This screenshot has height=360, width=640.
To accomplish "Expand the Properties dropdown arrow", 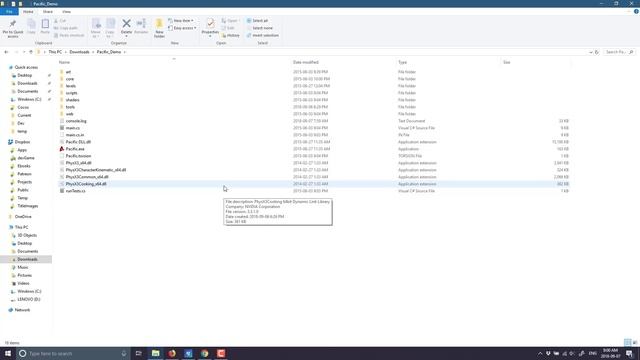I will tap(210, 37).
